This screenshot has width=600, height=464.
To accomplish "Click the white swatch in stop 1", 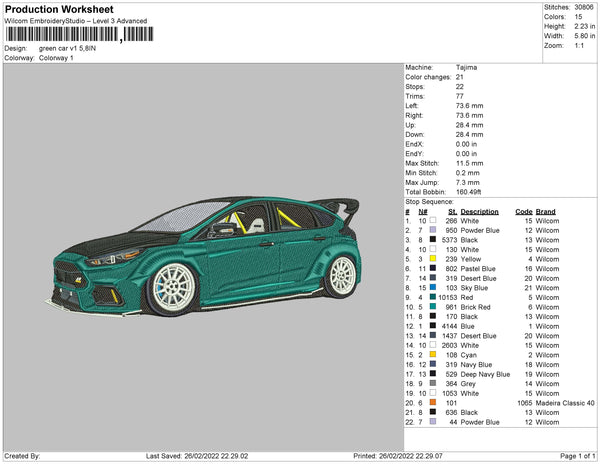I will point(432,221).
